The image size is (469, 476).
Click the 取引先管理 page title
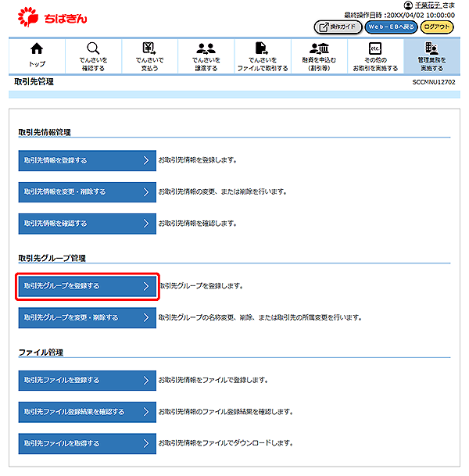(x=34, y=81)
